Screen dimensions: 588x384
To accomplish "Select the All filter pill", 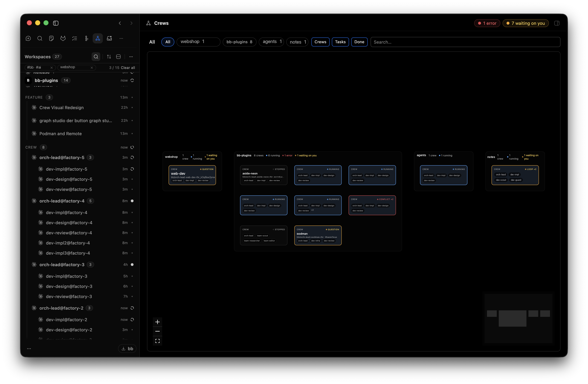I will point(168,42).
